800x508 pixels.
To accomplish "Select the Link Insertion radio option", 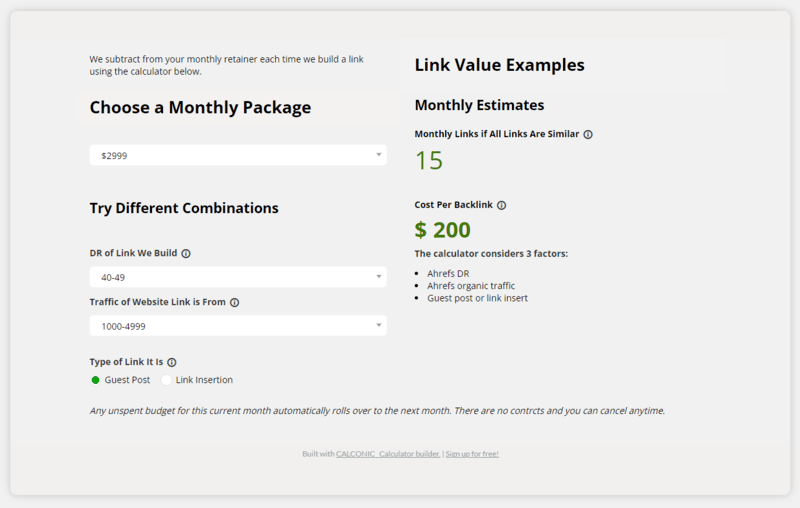I will click(166, 380).
